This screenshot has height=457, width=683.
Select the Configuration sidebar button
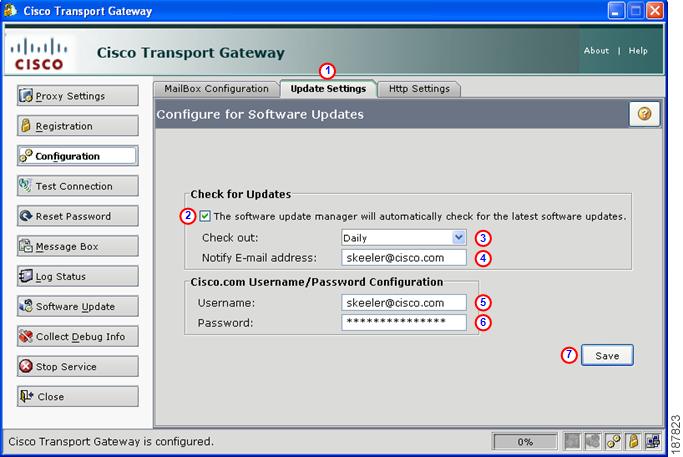pos(78,156)
